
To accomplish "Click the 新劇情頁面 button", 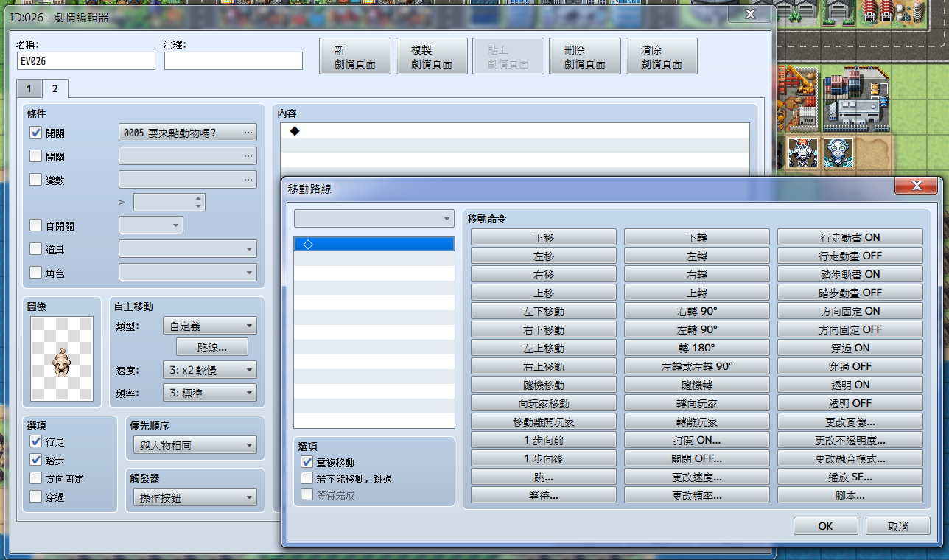I will point(355,57).
